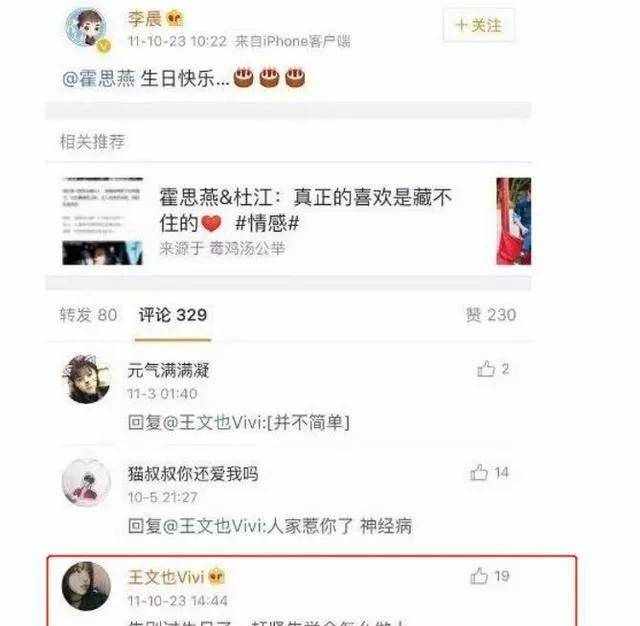This screenshot has height=626, width=640.
Task: Open 李晨's profile avatar
Action: [87, 29]
